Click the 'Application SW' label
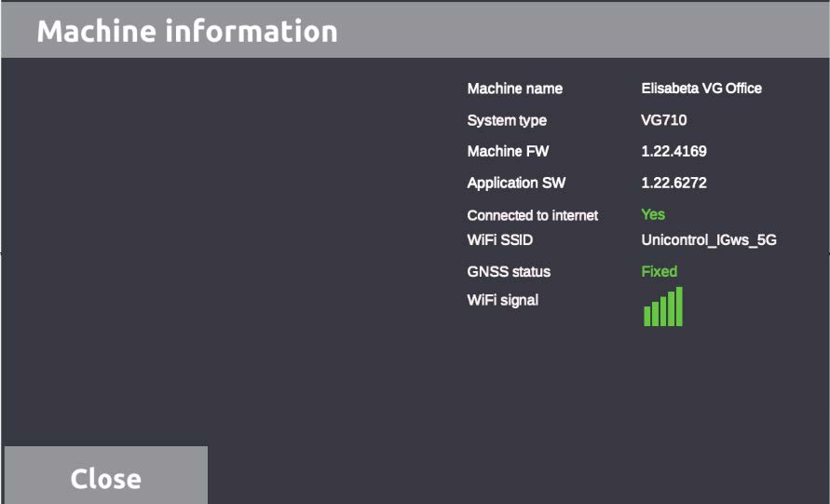Viewport: 830px width, 504px height. (x=516, y=184)
